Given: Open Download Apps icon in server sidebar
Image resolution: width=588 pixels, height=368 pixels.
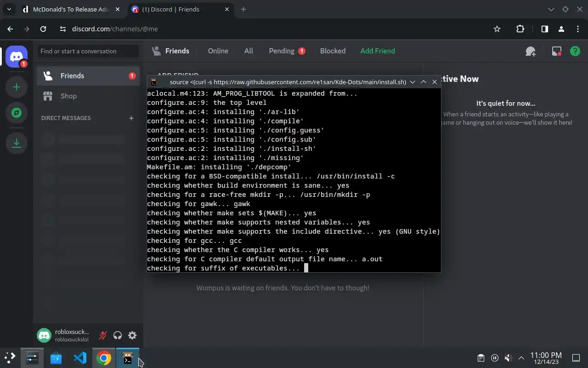Looking at the screenshot, I should tap(17, 143).
